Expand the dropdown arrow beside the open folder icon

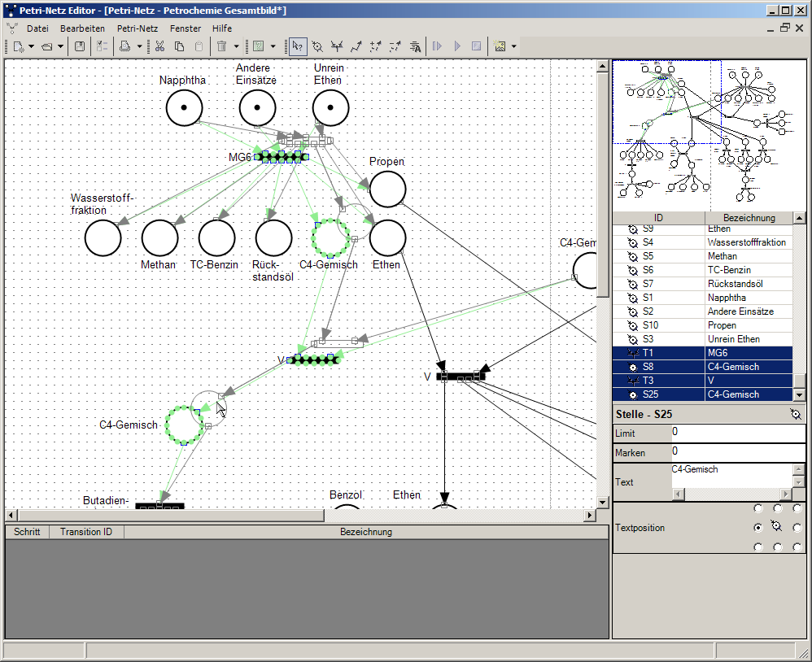coord(60,46)
